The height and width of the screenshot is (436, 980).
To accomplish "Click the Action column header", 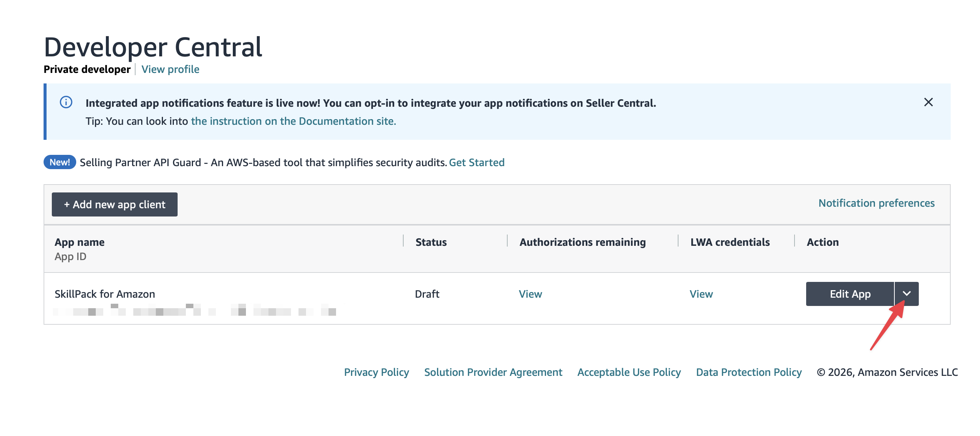I will click(x=823, y=242).
